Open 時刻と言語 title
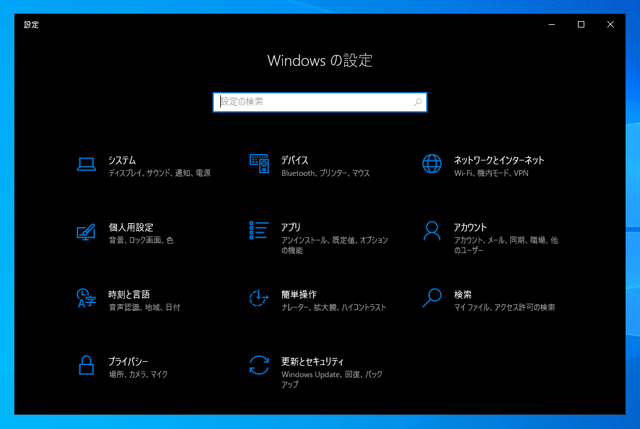Screen dimensions: 640x429 coord(129,294)
